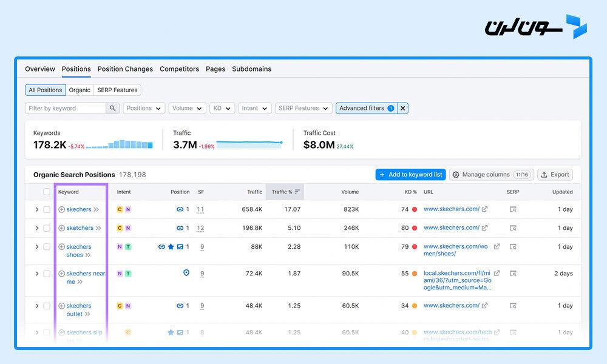This screenshot has width=607, height=364.
Task: Open the SERP Features filter dropdown
Action: pyautogui.click(x=303, y=109)
